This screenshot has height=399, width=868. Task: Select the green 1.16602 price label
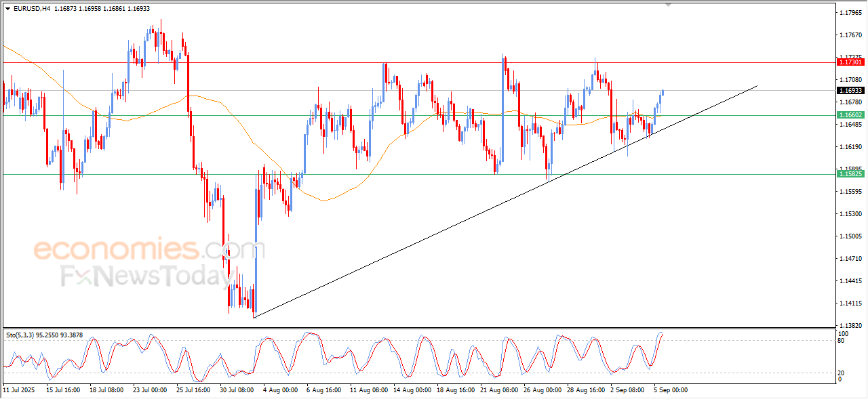(x=850, y=115)
